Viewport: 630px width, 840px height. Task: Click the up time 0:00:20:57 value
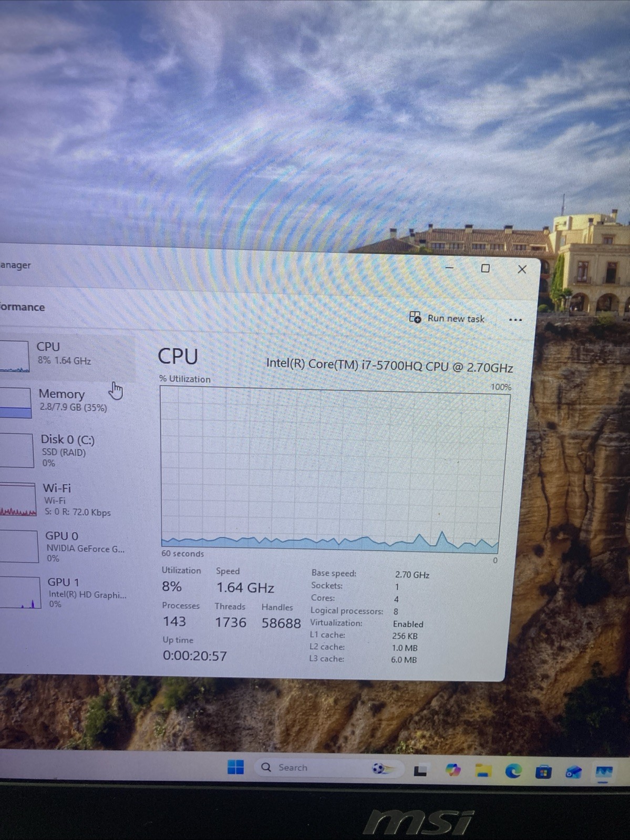pos(194,656)
